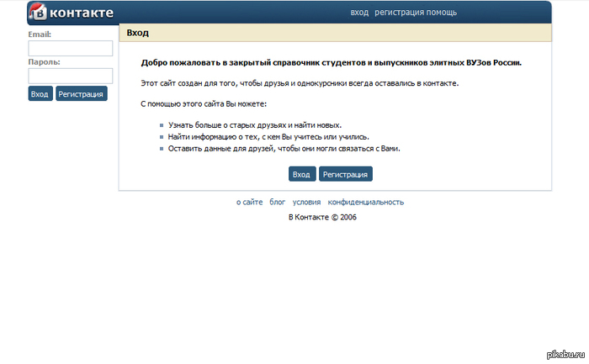Click the «В Контакте © 2006» copyright text
This screenshot has width=589, height=364.
322,217
